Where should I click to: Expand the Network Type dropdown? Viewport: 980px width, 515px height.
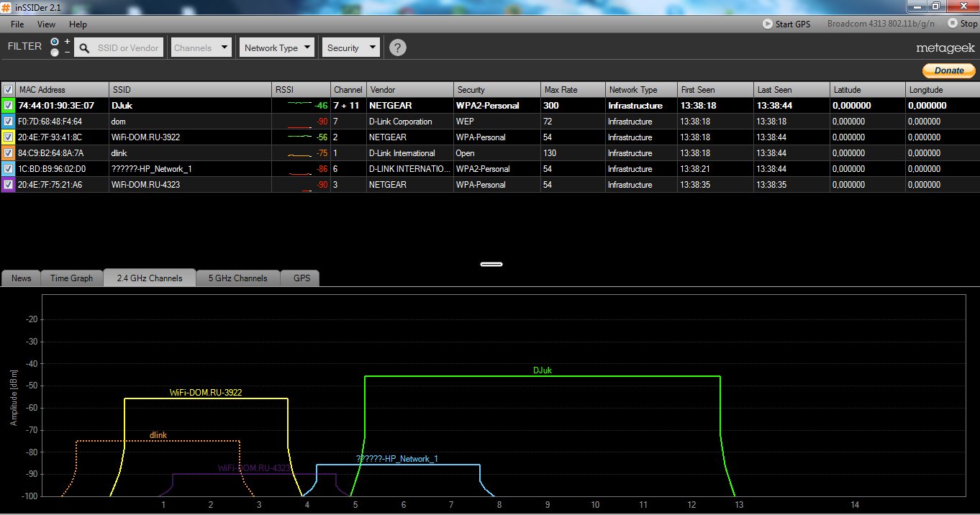pos(277,48)
